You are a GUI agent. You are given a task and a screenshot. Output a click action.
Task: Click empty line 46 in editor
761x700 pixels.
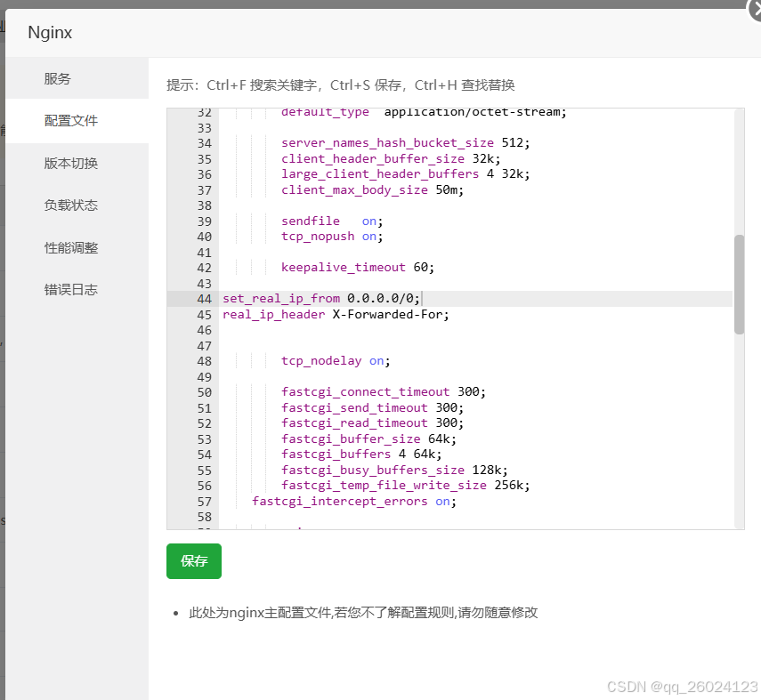coord(475,330)
